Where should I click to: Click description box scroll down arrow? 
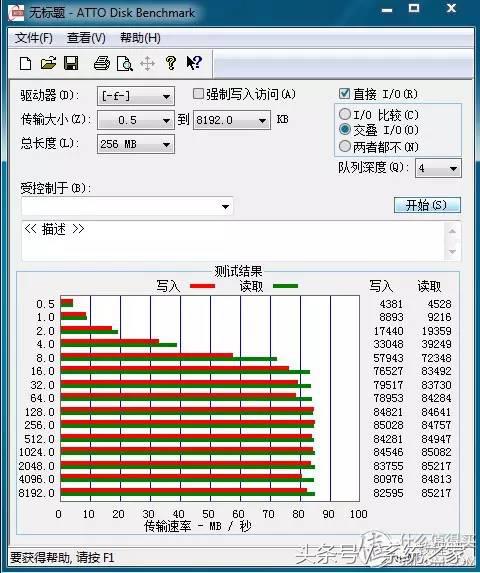click(452, 252)
